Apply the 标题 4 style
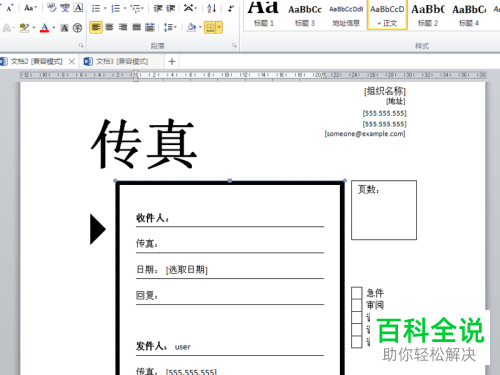 tap(469, 14)
